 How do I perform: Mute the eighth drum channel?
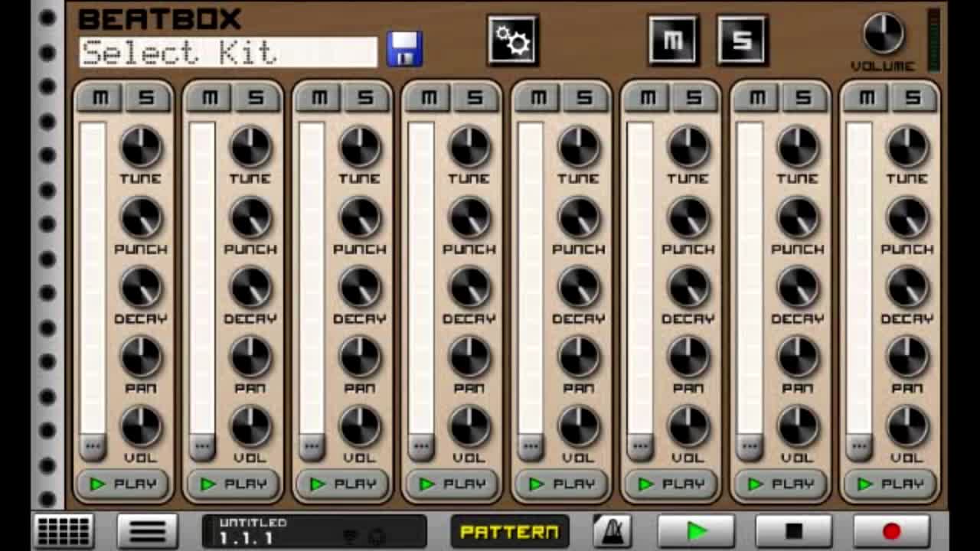click(x=867, y=98)
